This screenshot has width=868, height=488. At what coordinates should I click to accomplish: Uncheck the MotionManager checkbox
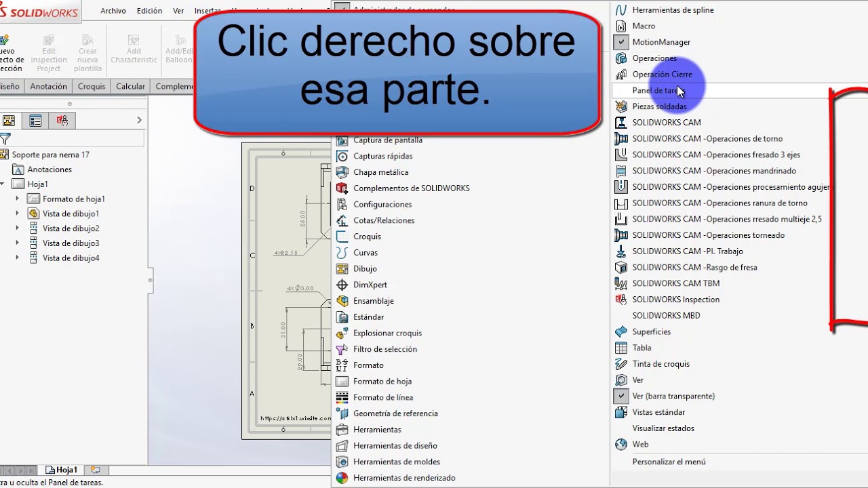point(620,42)
